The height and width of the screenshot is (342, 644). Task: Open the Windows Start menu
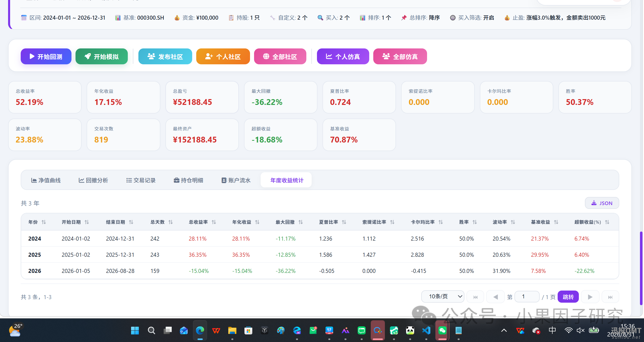135,330
